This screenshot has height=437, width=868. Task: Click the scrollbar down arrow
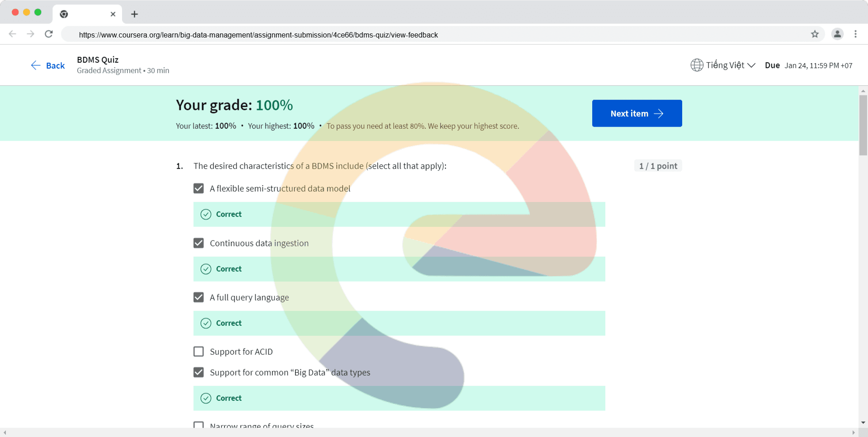(x=863, y=423)
